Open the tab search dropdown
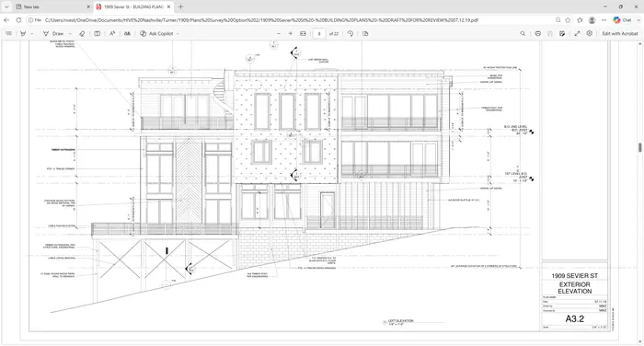This screenshot has width=644, height=346. (x=6, y=6)
